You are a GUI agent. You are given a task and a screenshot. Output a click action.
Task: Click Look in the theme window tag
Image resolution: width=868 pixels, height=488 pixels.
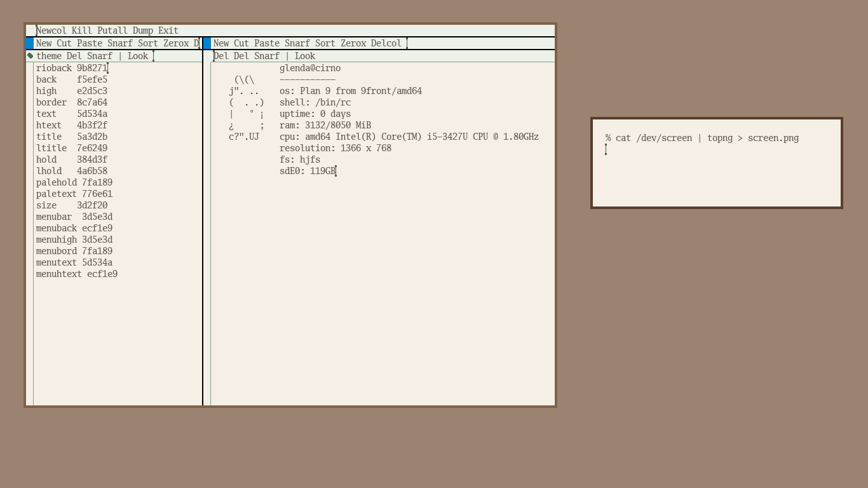tap(138, 56)
